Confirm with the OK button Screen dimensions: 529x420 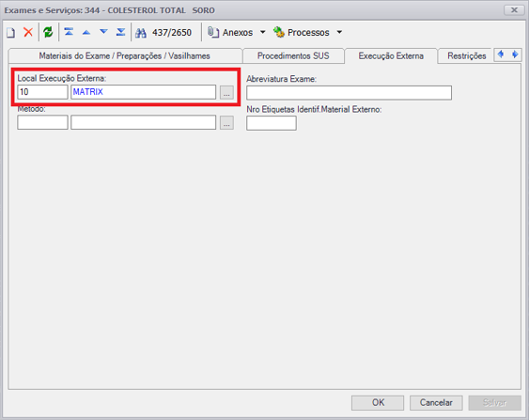(x=378, y=403)
